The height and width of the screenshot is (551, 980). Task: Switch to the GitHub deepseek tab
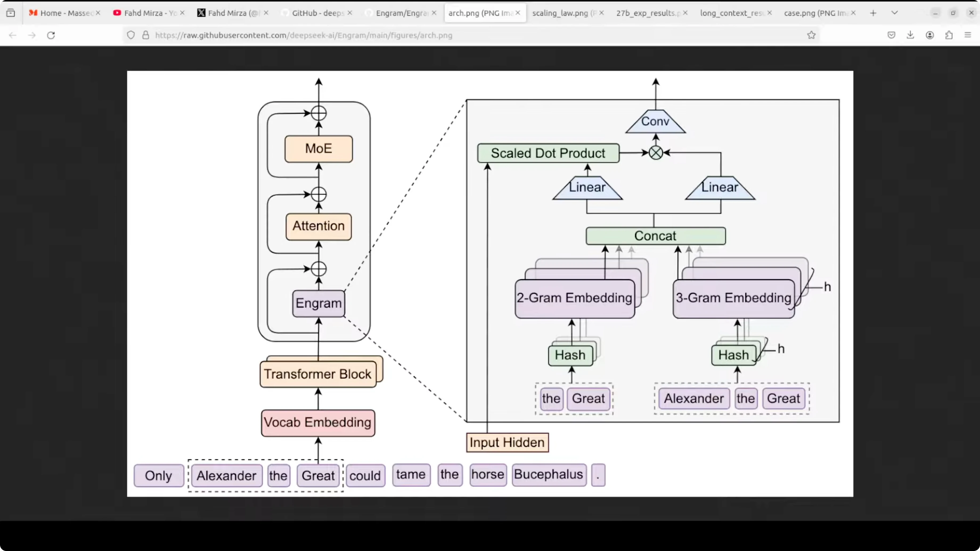pyautogui.click(x=318, y=13)
